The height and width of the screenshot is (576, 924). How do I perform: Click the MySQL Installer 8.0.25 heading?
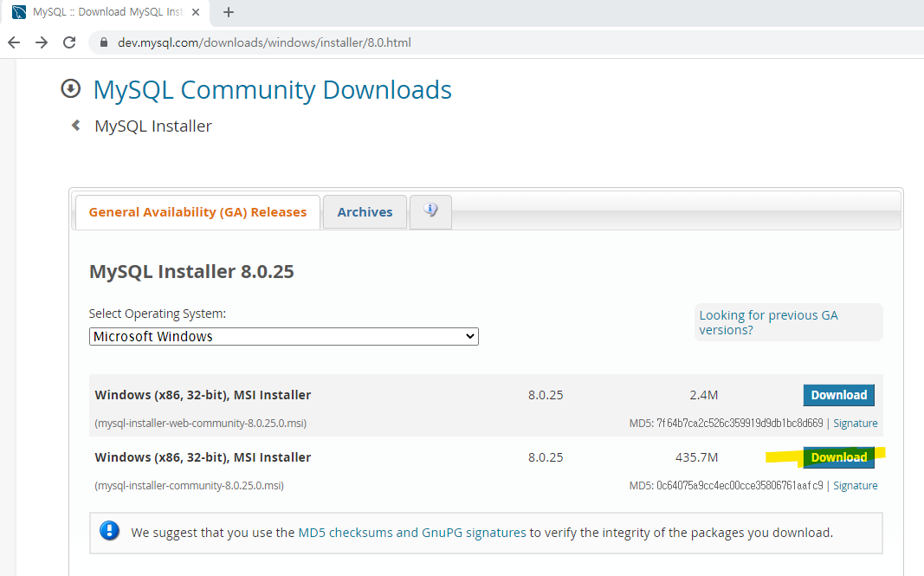pos(191,271)
